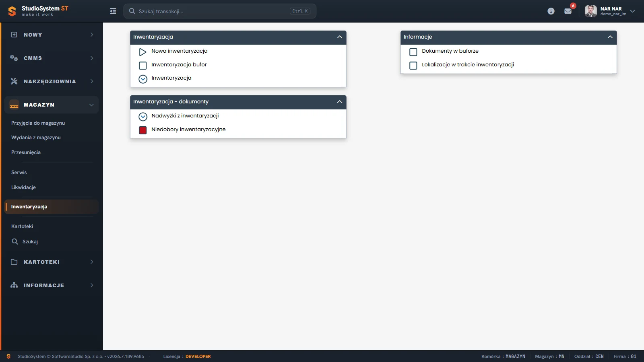Viewport: 644px width, 362px height.
Task: Click the StudioSystem logo icon
Action: 12,11
